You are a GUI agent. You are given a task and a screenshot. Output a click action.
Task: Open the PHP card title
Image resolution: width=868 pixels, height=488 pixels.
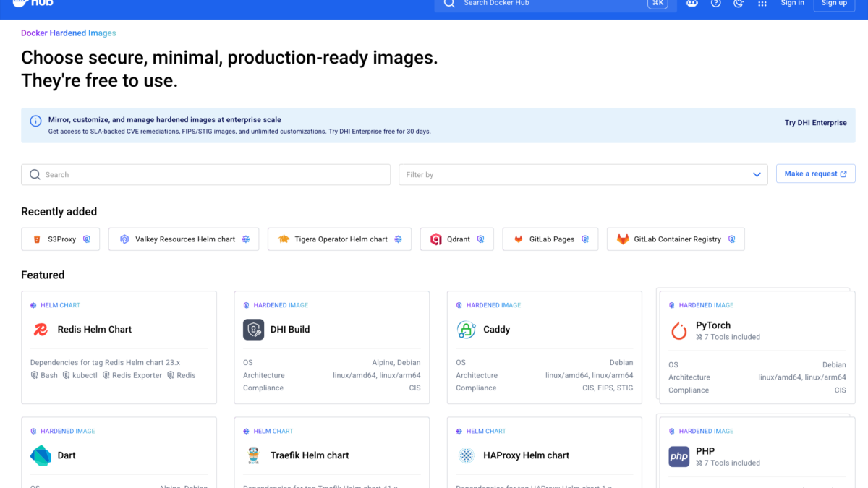tap(705, 451)
